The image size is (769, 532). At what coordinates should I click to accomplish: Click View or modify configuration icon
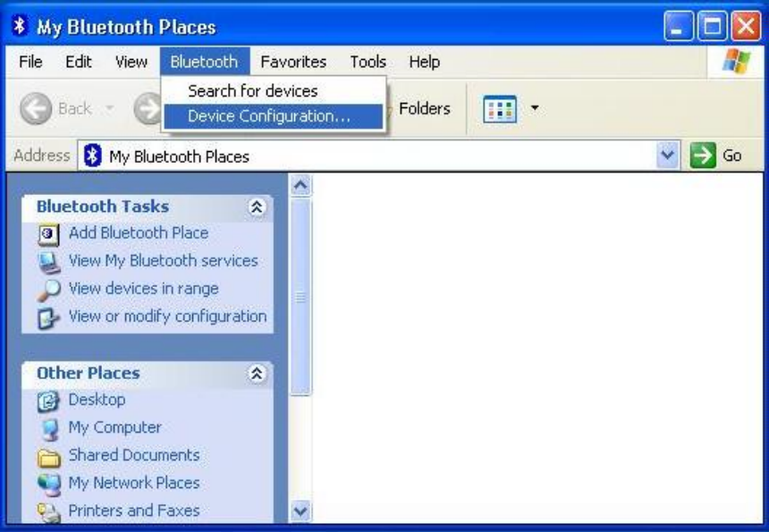[48, 318]
